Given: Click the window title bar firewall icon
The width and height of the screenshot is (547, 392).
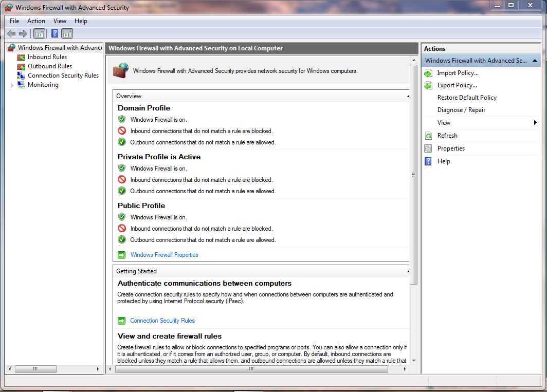Looking at the screenshot, I should (x=9, y=7).
